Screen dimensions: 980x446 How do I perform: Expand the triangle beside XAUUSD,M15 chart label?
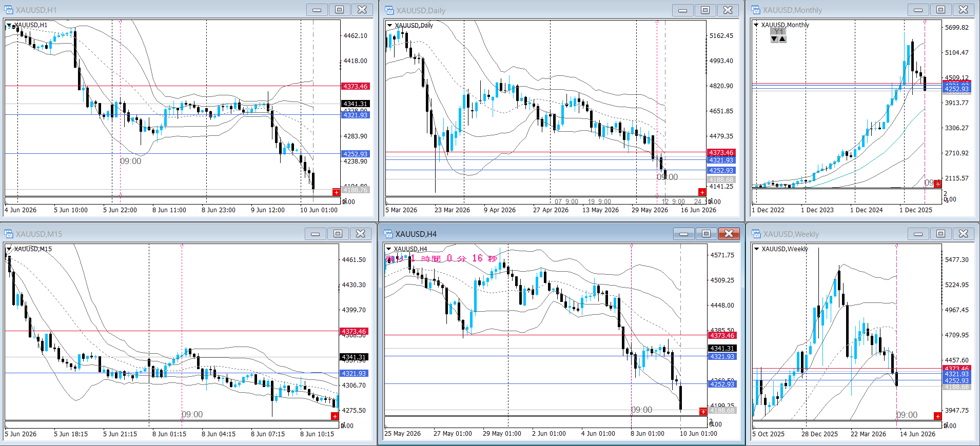(x=9, y=249)
